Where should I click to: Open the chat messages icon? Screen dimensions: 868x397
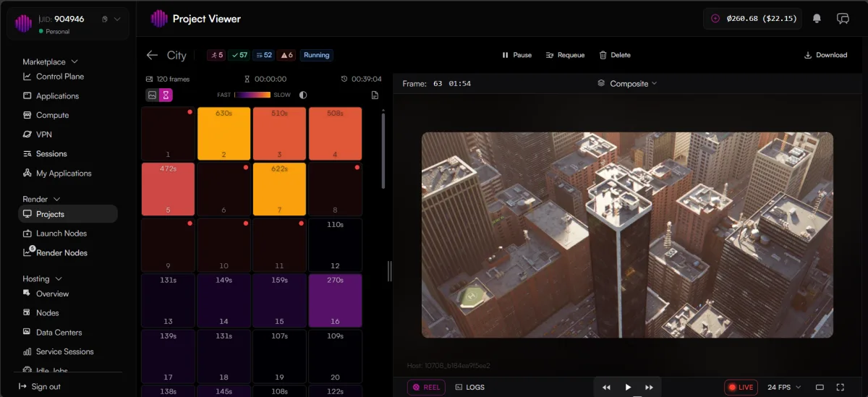pos(843,19)
